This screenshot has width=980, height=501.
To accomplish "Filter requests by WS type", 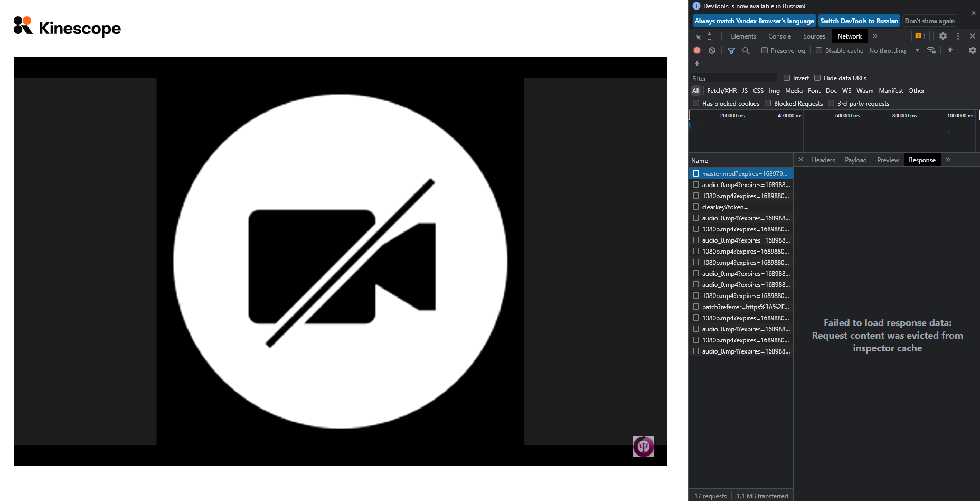I will (847, 90).
